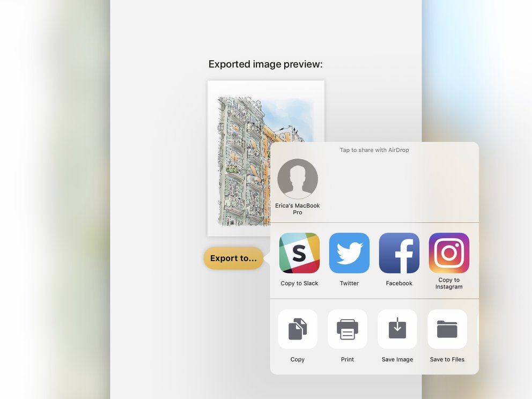The height and width of the screenshot is (399, 532).
Task: Select the Twitter label under its icon
Action: click(349, 283)
